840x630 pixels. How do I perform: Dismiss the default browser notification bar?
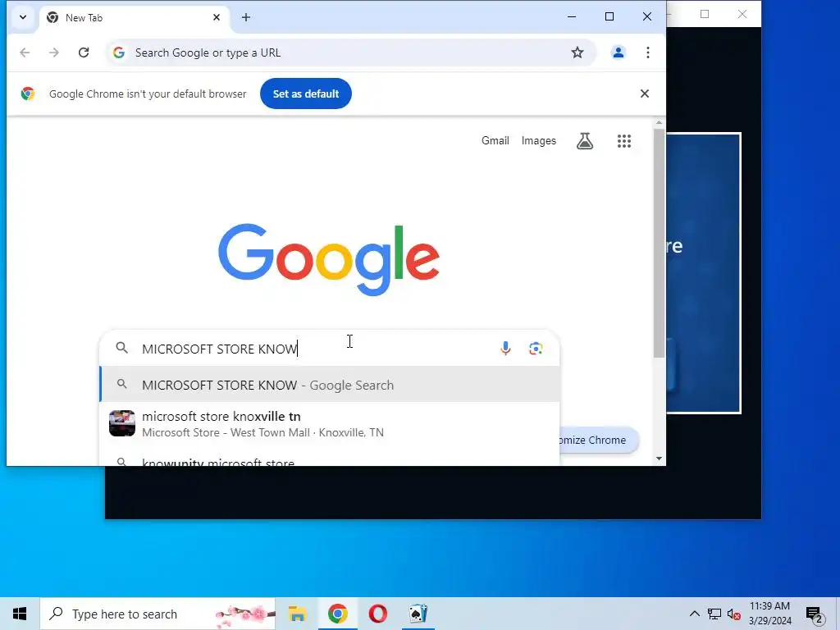[645, 94]
